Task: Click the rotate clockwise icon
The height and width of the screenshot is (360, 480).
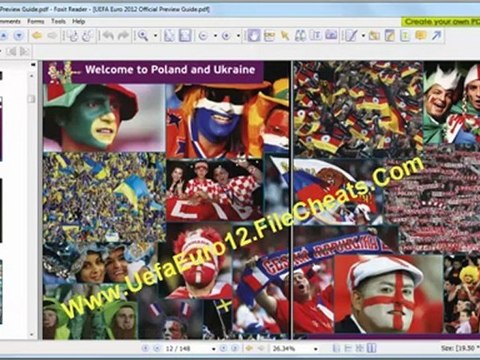Action: point(88,36)
